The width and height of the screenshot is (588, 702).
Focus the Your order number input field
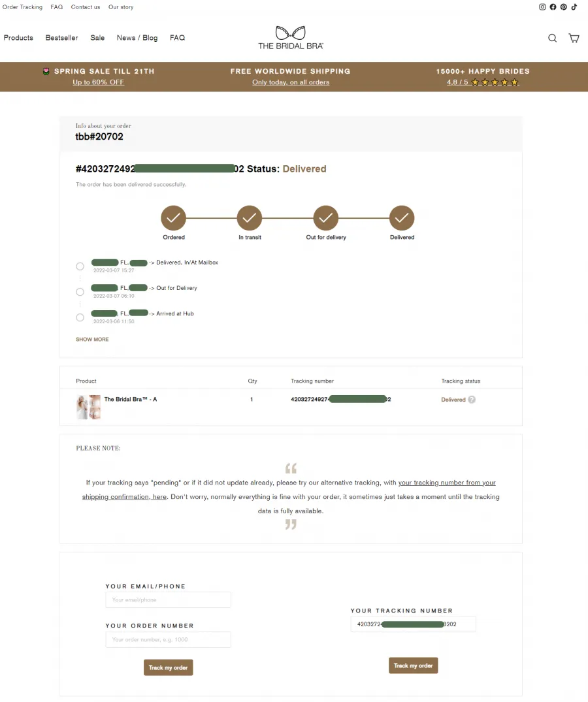169,640
